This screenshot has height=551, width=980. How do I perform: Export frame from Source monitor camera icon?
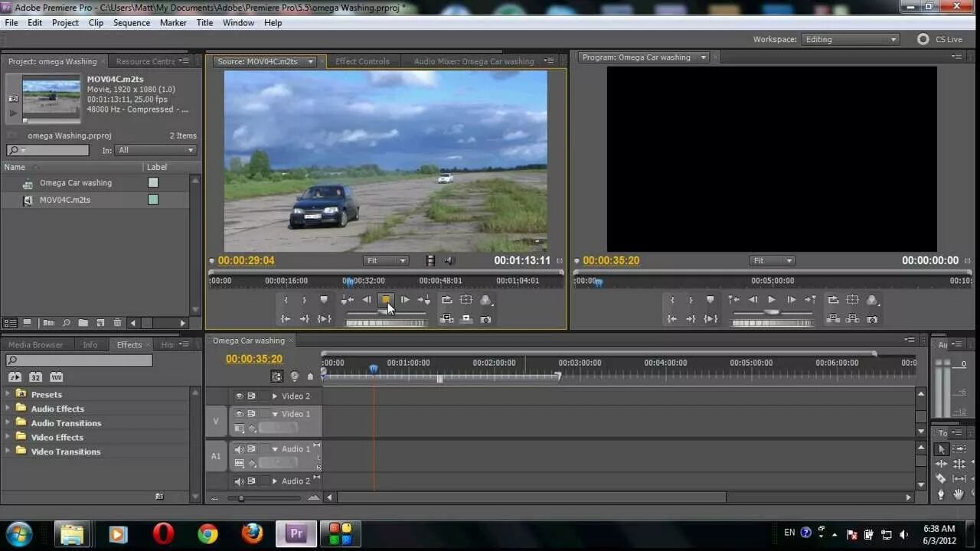pyautogui.click(x=485, y=318)
